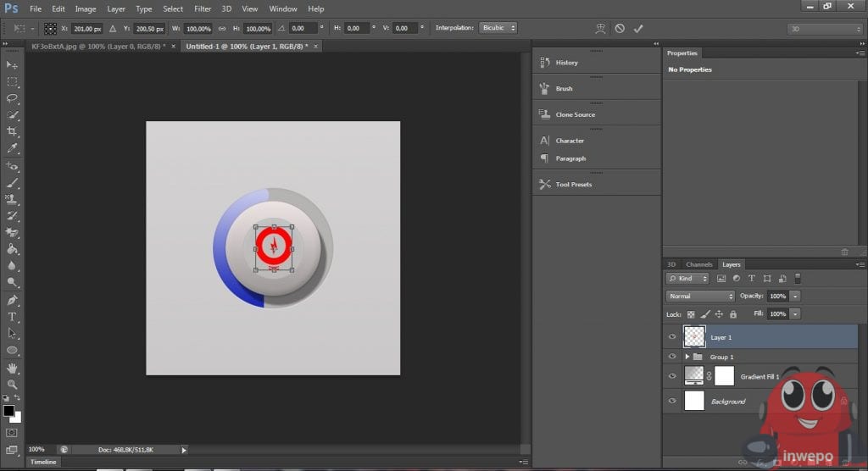868x471 pixels.
Task: Choose the Hand tool
Action: point(13,368)
